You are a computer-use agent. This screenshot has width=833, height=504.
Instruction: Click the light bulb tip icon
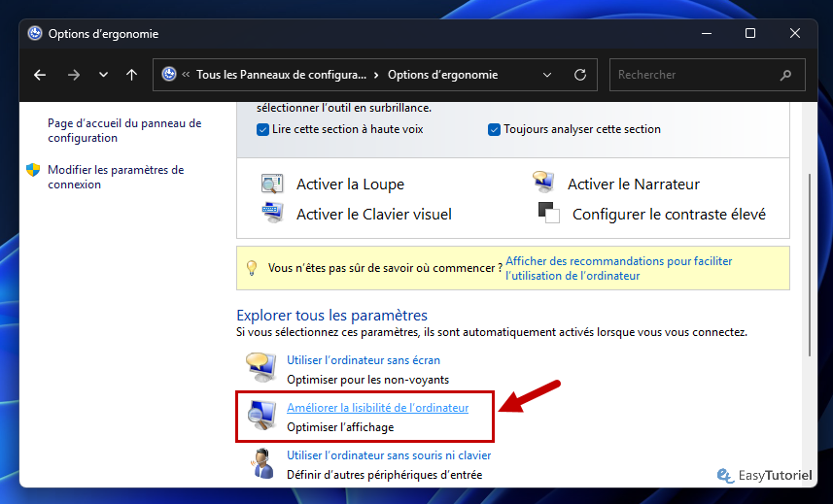[252, 268]
